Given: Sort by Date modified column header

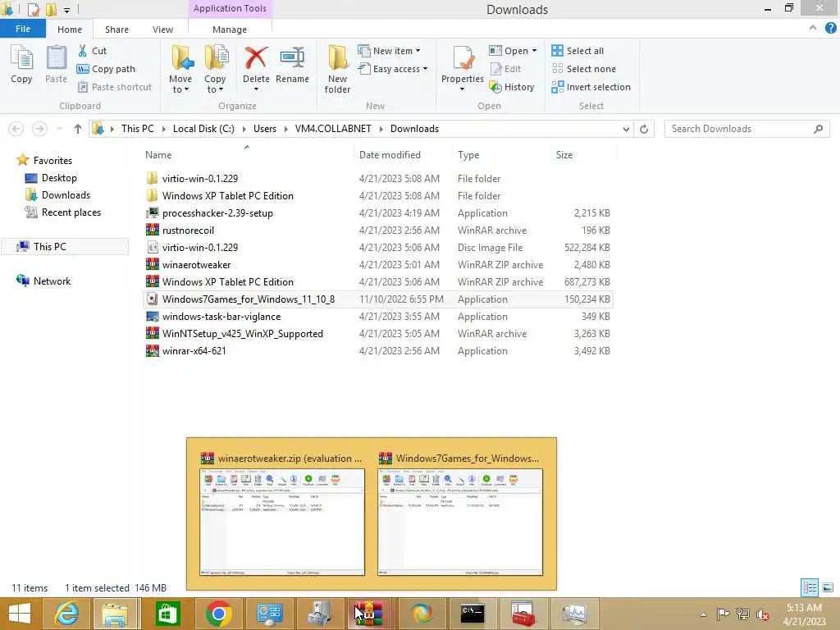Looking at the screenshot, I should [403, 155].
